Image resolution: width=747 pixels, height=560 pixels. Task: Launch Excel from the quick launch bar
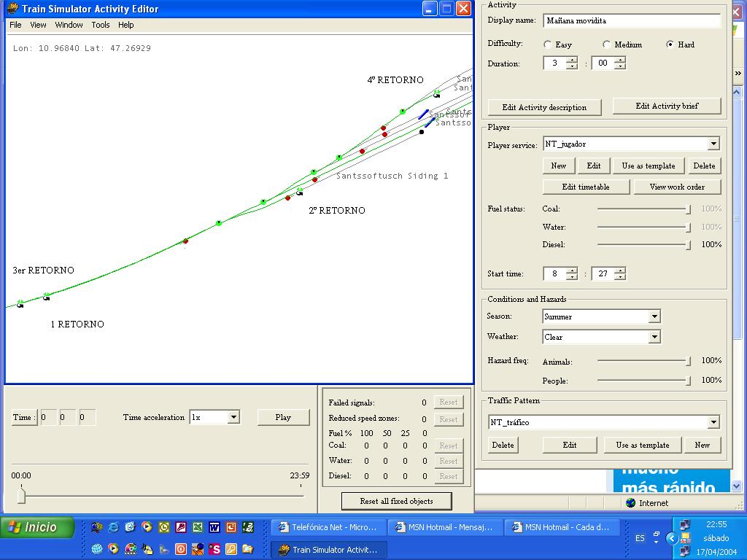click(x=197, y=527)
